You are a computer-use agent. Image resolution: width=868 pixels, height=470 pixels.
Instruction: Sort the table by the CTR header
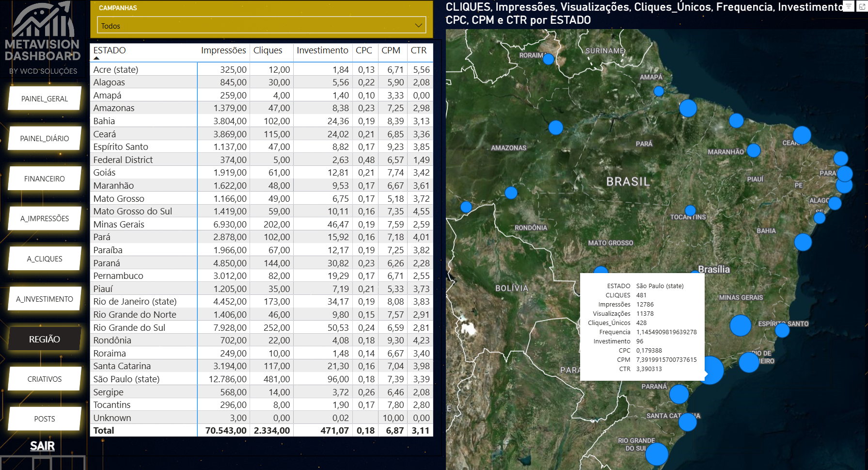click(x=419, y=50)
